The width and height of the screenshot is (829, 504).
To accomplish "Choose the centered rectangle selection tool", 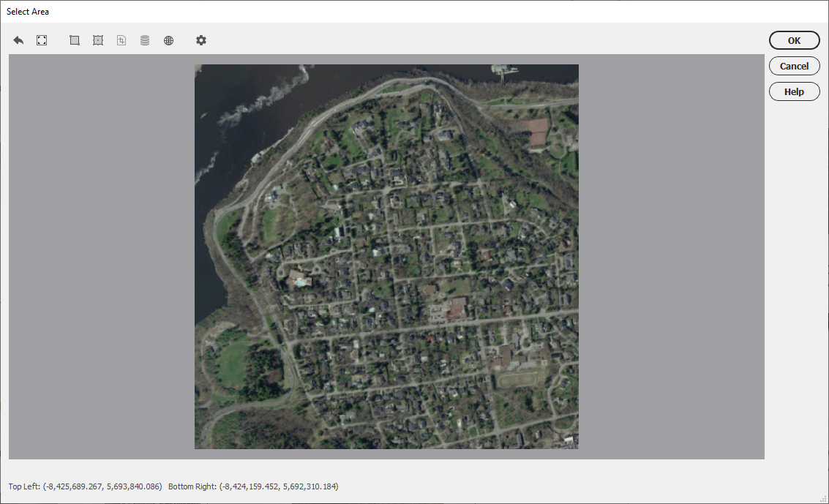I will (x=98, y=40).
